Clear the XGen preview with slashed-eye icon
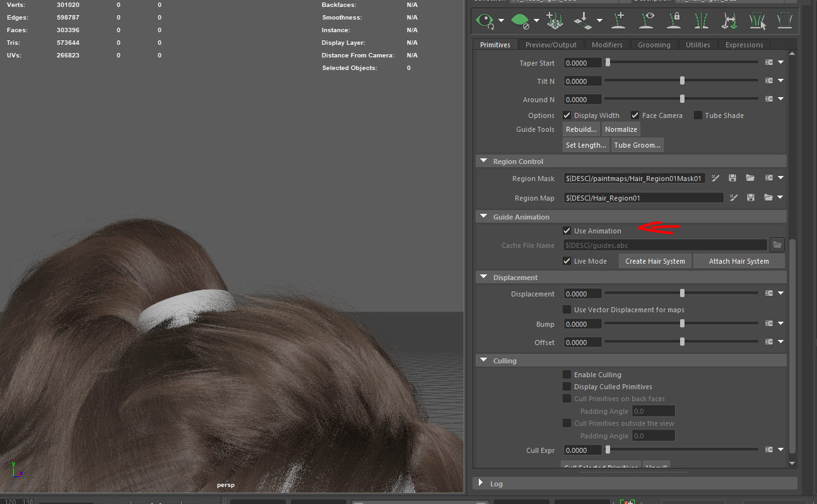817x504 pixels. coord(520,20)
